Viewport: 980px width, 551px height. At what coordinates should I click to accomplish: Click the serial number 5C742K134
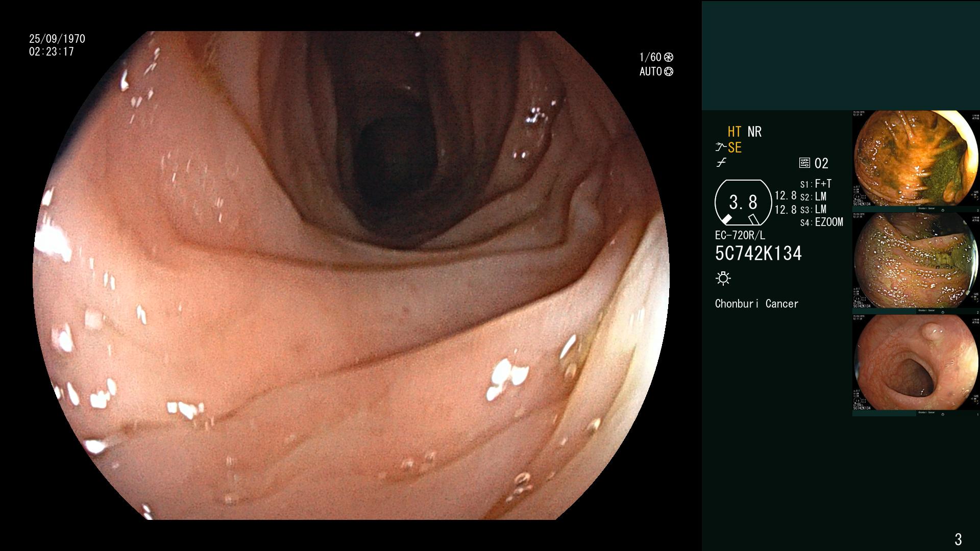pos(758,253)
